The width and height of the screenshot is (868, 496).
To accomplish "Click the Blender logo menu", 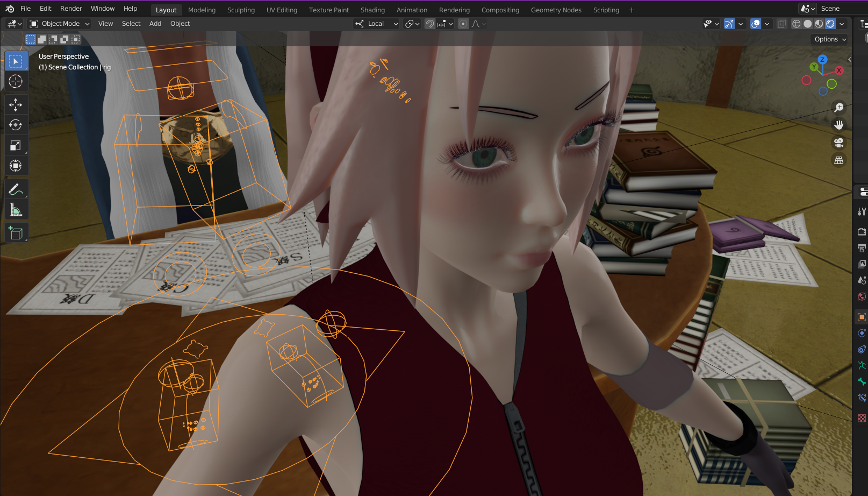I will click(x=10, y=9).
